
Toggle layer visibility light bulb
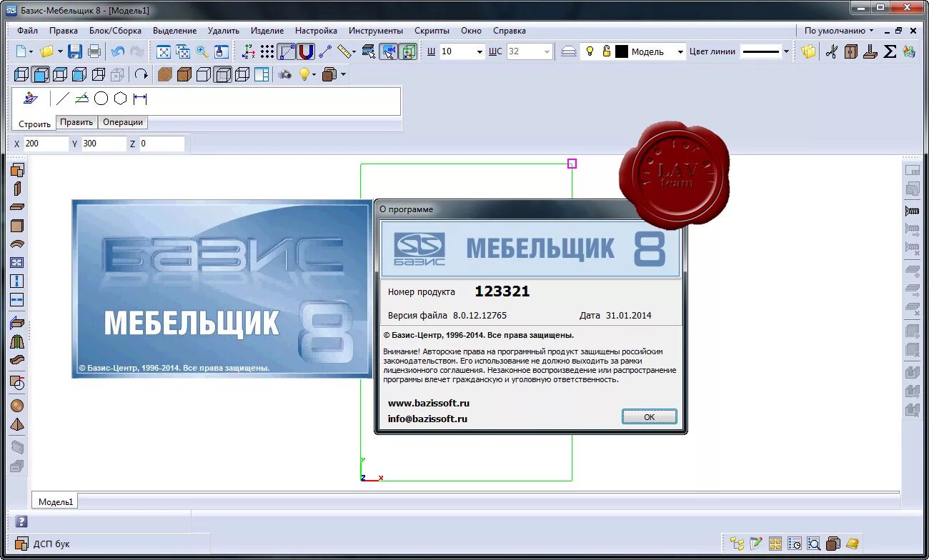tap(590, 51)
